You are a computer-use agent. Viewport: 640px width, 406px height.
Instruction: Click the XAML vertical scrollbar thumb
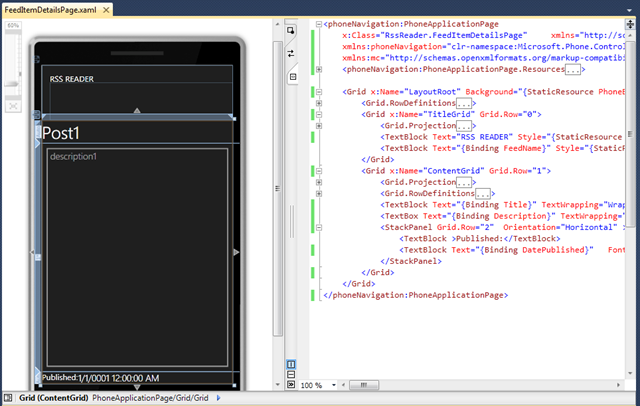pyautogui.click(x=630, y=134)
